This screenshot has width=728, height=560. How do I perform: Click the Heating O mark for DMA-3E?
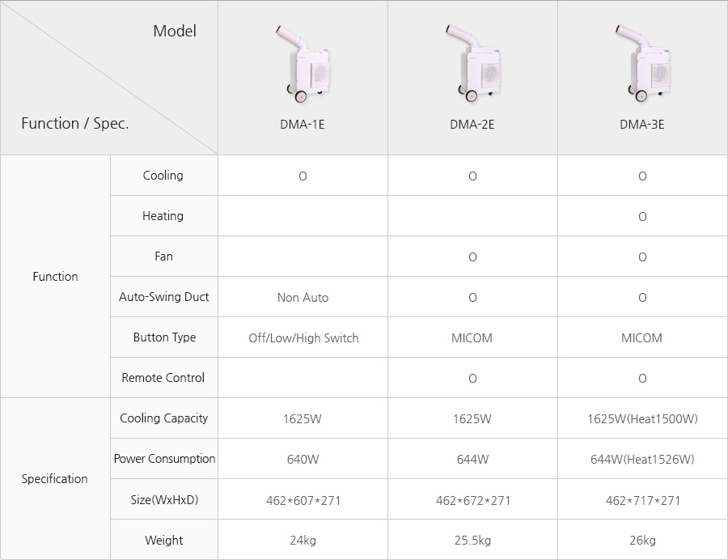click(x=642, y=217)
